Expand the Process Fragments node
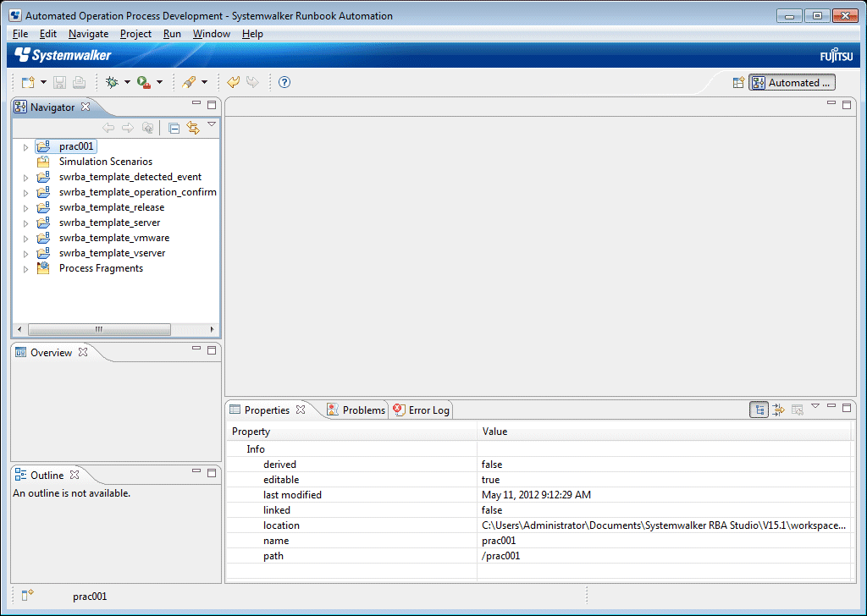The height and width of the screenshot is (616, 867). pos(25,269)
